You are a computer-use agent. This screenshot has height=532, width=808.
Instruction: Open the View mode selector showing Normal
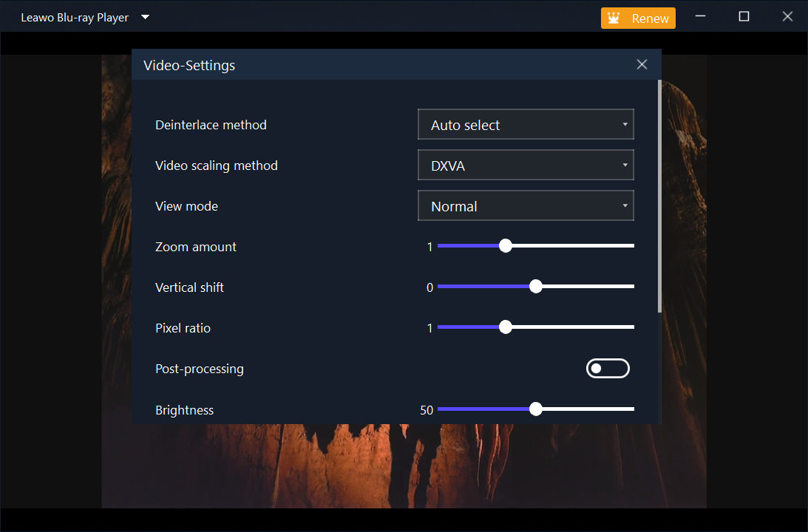[526, 205]
